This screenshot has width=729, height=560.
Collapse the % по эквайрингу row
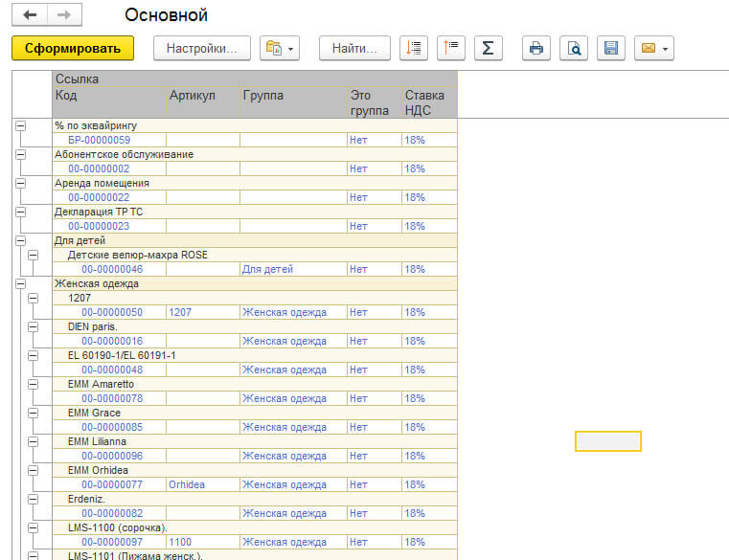click(21, 126)
